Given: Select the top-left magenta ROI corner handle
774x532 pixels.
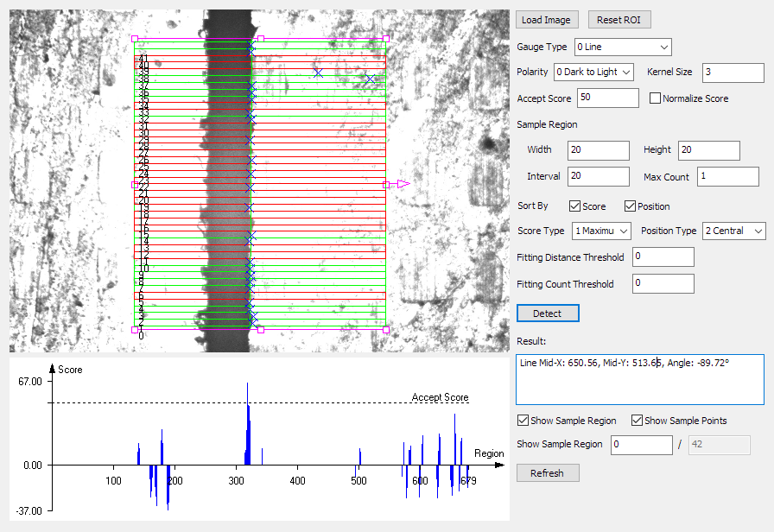Looking at the screenshot, I should pos(135,39).
